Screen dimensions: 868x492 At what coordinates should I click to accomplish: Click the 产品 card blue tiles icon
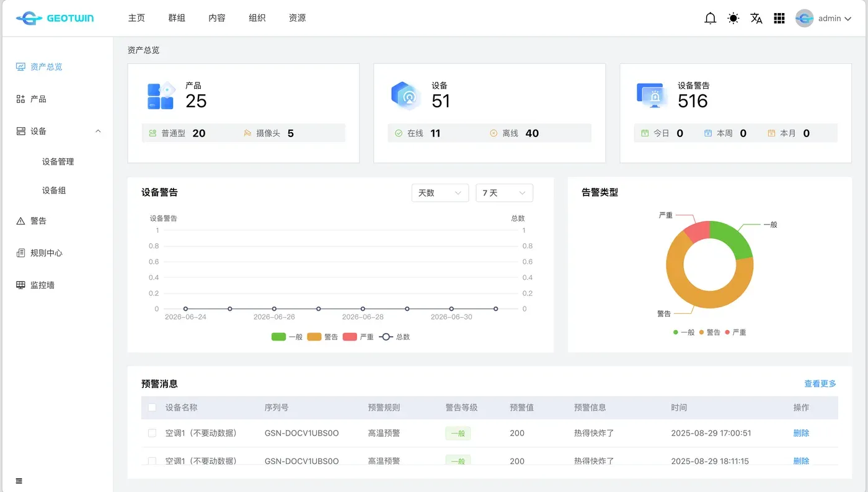pyautogui.click(x=161, y=96)
